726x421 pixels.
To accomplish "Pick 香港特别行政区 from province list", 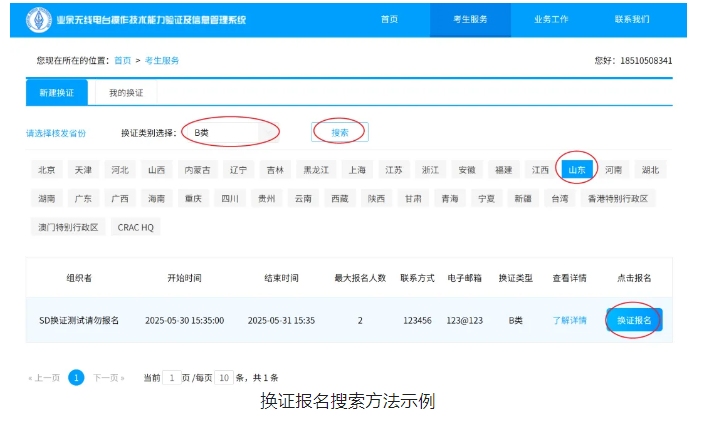I will point(618,199).
